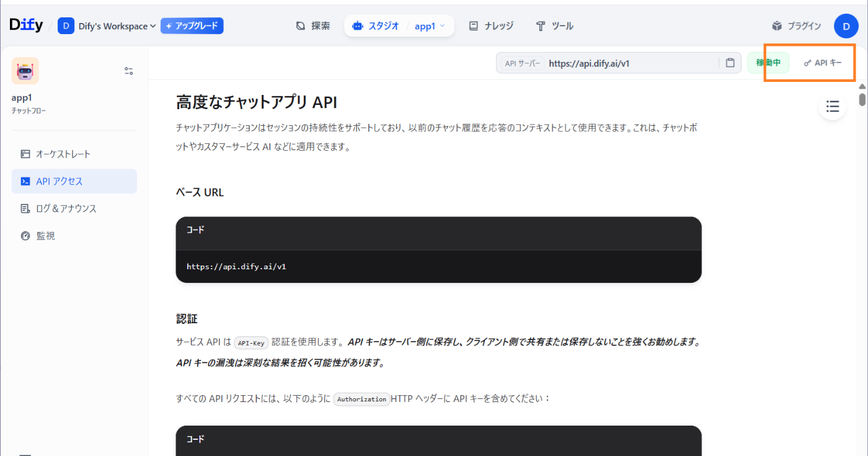Image resolution: width=868 pixels, height=456 pixels.
Task: Click the スタジオ robot icon
Action: coord(357,26)
